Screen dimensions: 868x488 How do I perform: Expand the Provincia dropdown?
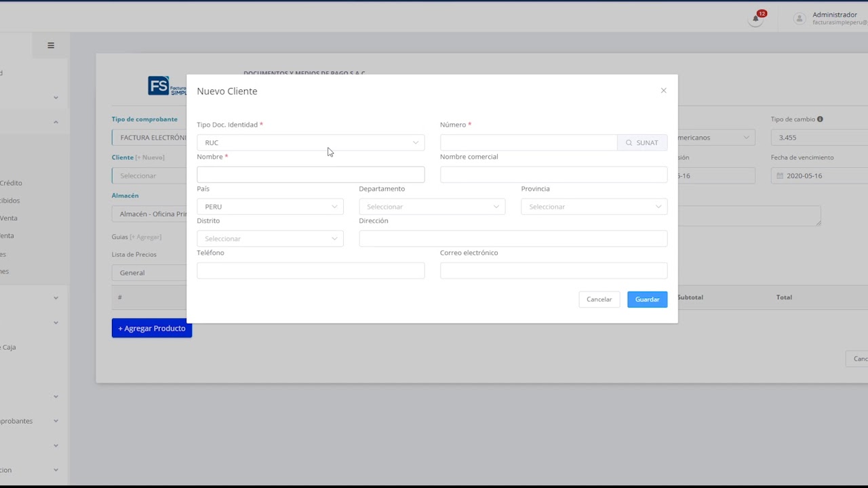594,207
